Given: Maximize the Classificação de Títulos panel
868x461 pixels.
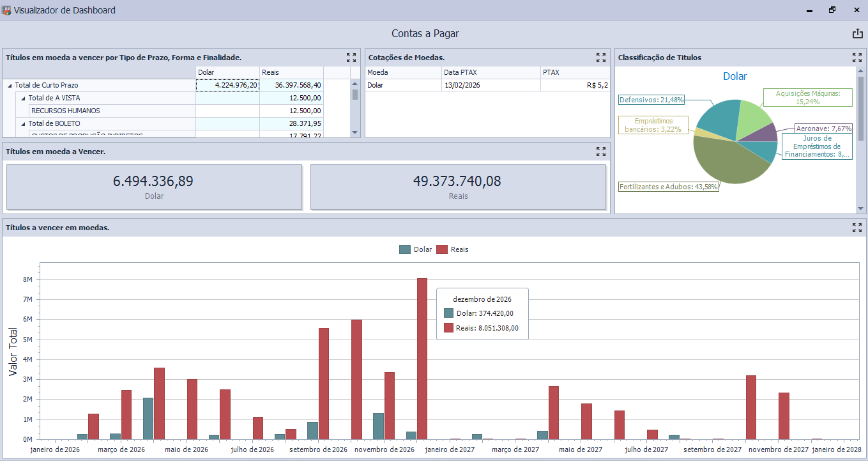Looking at the screenshot, I should coord(857,57).
